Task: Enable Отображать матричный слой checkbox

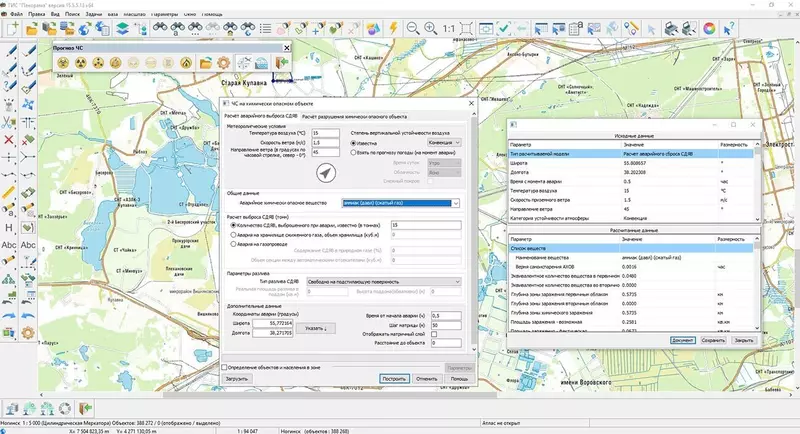Action: point(434,334)
